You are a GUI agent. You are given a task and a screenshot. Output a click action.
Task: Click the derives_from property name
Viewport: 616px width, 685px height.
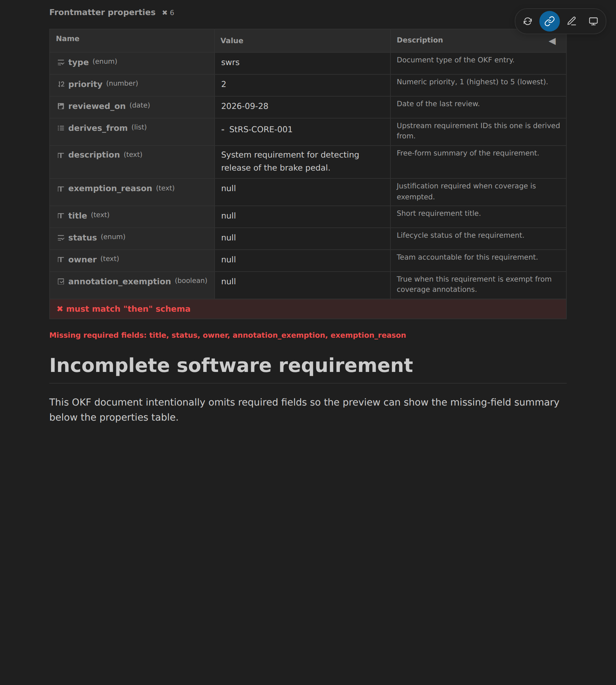pyautogui.click(x=98, y=128)
